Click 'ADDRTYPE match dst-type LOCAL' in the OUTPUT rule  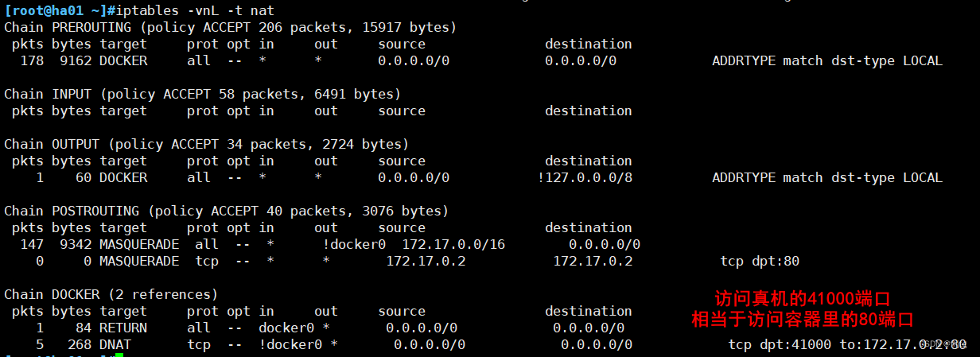click(x=827, y=178)
